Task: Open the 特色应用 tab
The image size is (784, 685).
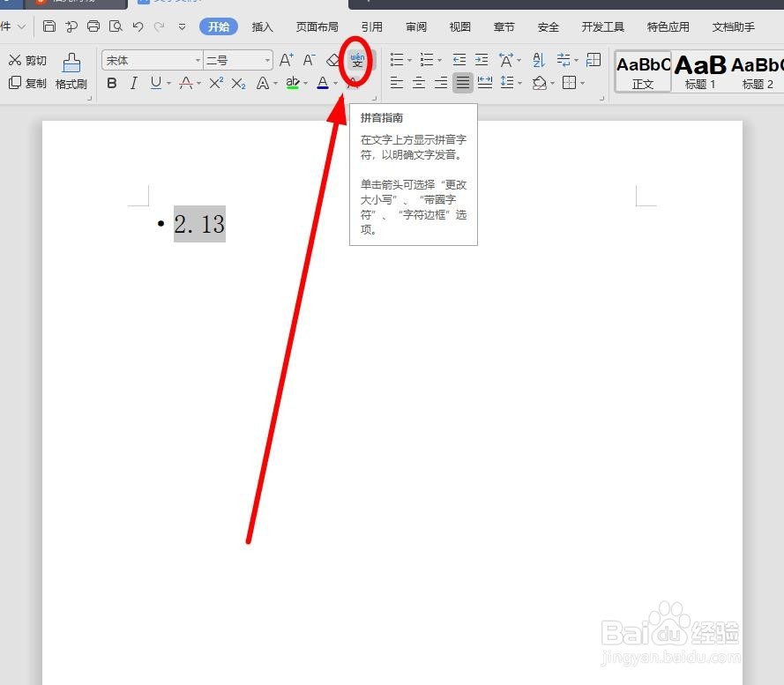Action: 668,27
